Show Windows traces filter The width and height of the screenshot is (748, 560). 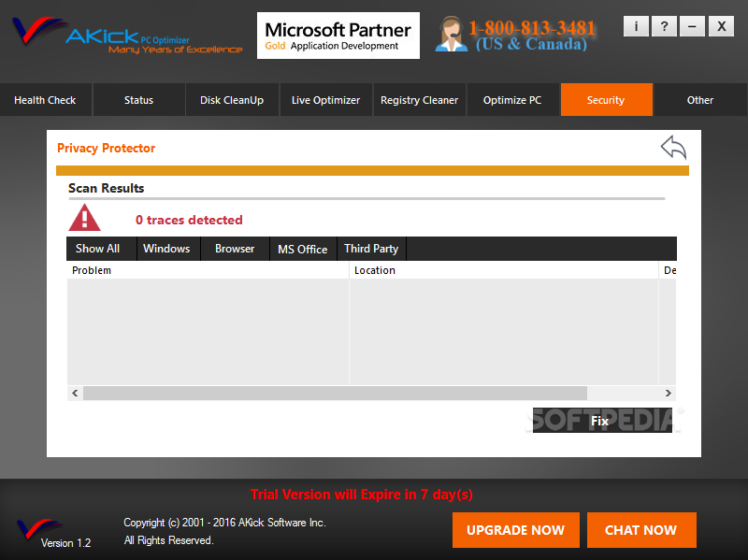click(167, 249)
